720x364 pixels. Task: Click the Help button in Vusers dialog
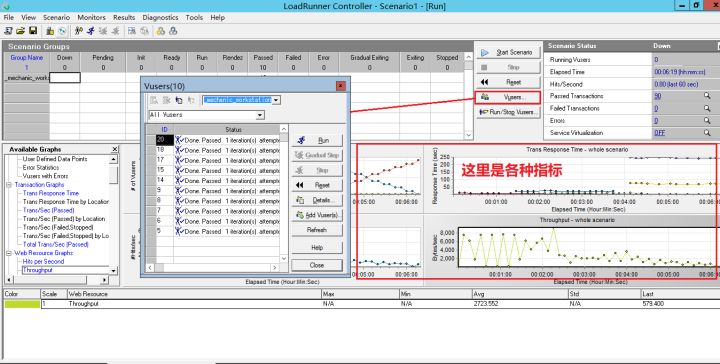coord(317,247)
